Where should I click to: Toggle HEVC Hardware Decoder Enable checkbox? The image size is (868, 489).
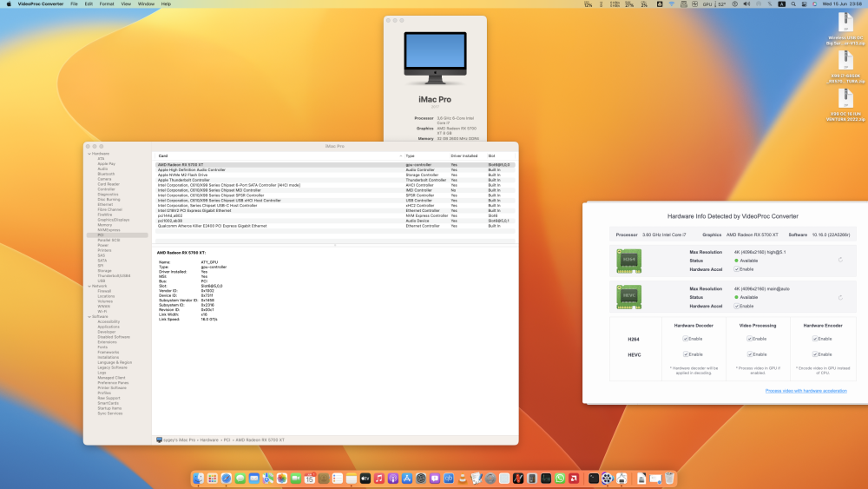[x=686, y=354]
